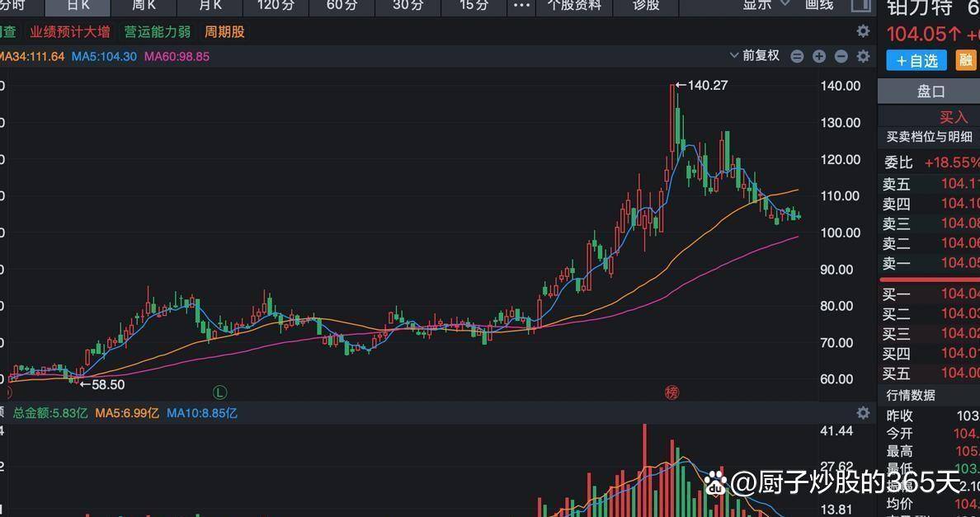
Task: Open the volume panel gear settings
Action: (x=863, y=412)
